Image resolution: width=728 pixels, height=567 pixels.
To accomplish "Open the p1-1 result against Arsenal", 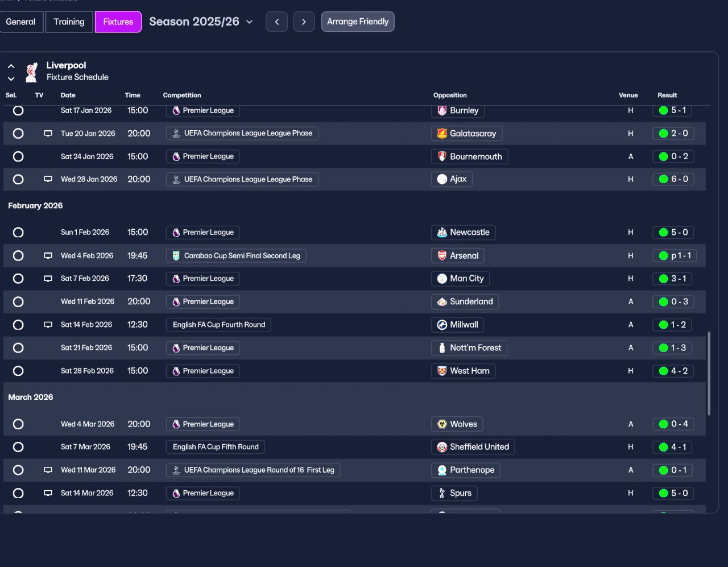I will pos(674,256).
